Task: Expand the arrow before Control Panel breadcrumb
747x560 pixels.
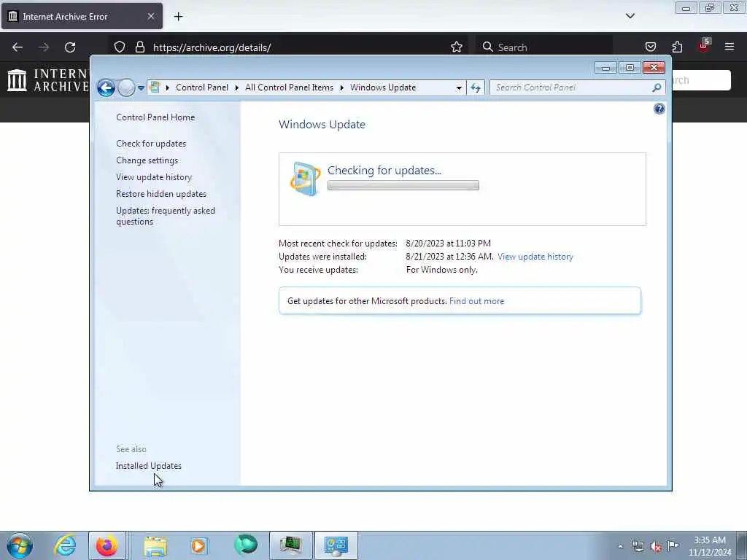Action: [x=168, y=87]
